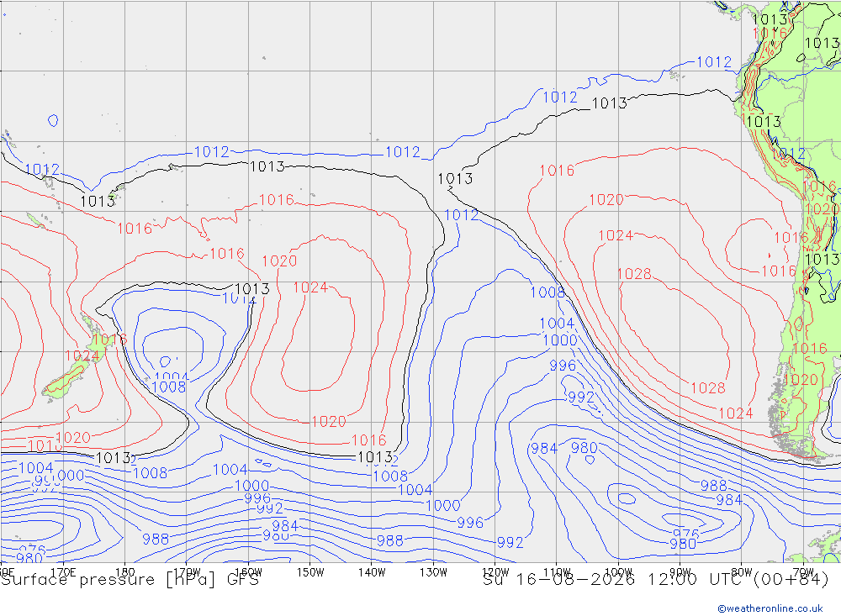The image size is (841, 616).
Task: Click the 'Su 16-08-2026 12:00 UTC (00+84)' timestamp
Action: (656, 580)
